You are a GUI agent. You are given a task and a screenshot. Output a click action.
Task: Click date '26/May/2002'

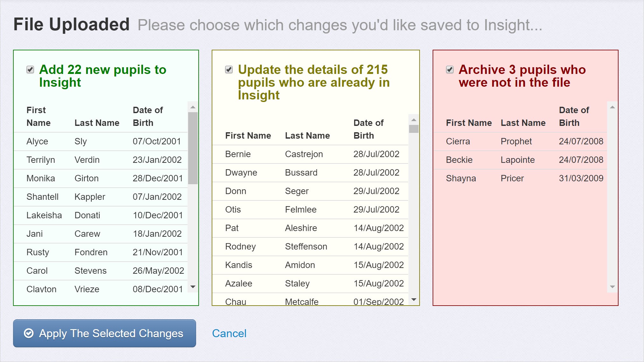[159, 271]
